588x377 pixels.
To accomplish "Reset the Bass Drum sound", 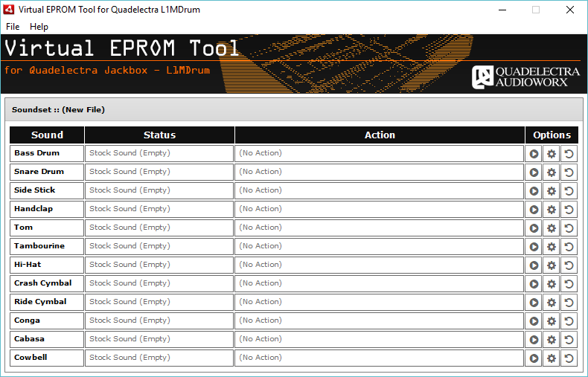I will click(x=569, y=154).
